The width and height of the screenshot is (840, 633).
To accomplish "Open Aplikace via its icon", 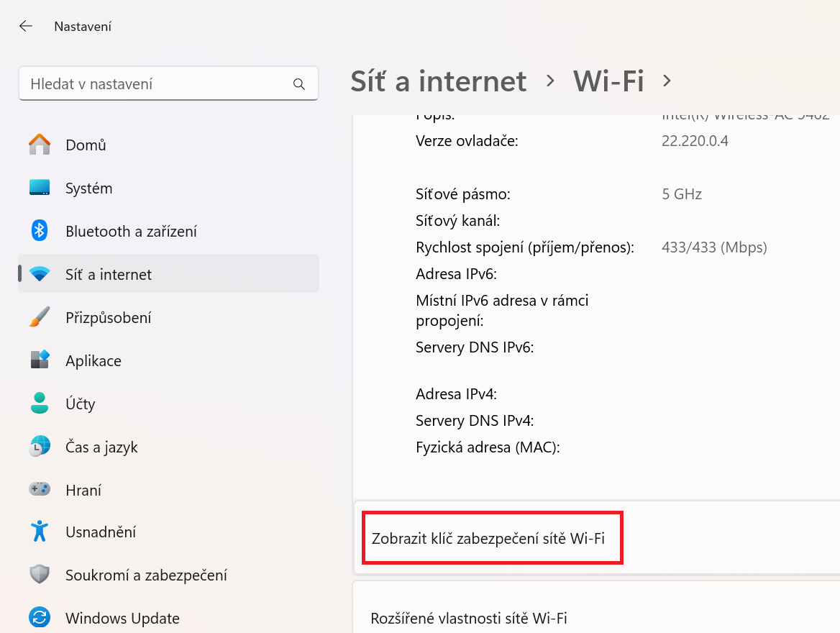I will (x=40, y=360).
